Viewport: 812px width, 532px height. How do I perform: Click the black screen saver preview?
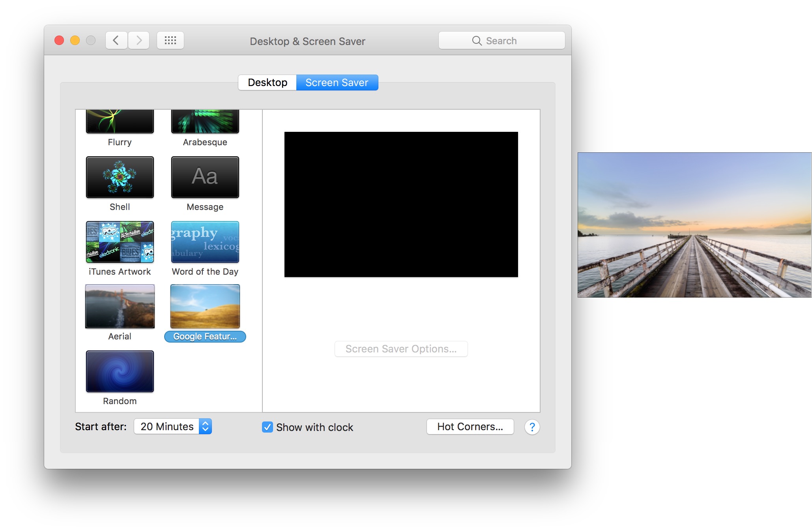401,204
